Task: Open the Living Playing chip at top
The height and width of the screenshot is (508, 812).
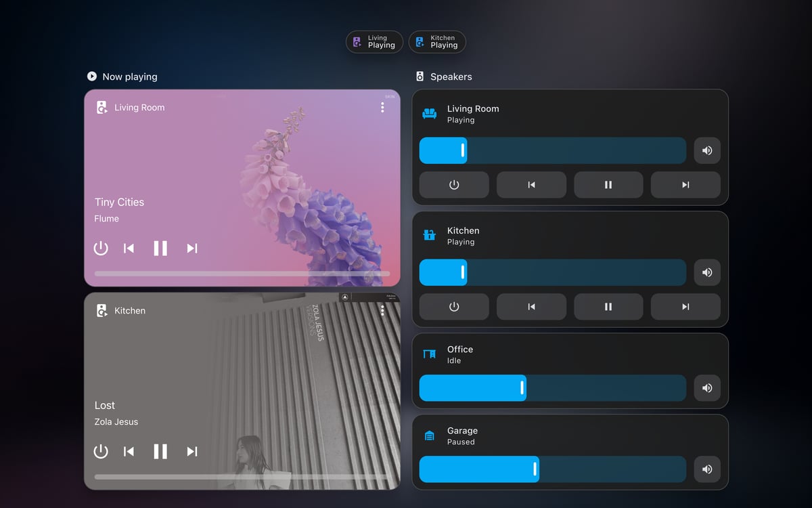Action: (x=374, y=42)
